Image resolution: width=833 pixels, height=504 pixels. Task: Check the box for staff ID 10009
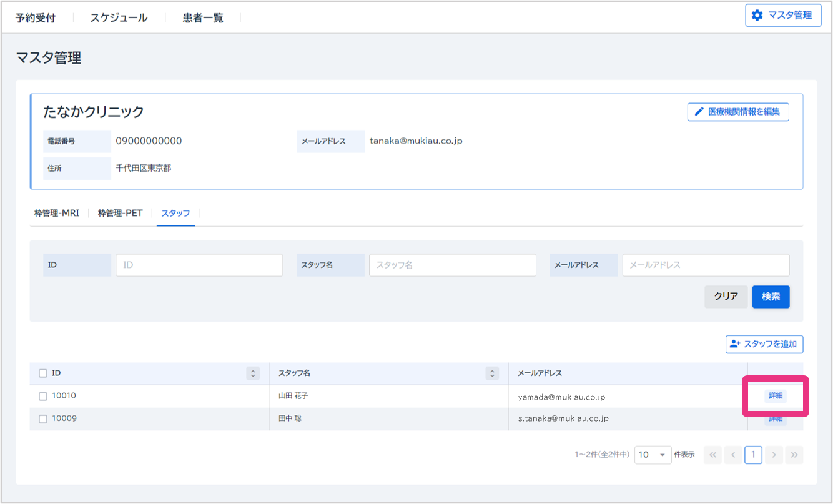43,419
